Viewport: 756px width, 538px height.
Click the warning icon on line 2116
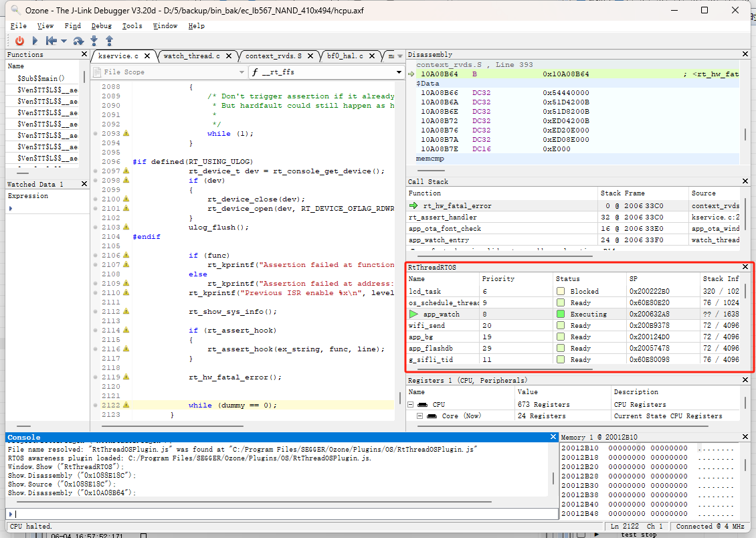tap(126, 349)
